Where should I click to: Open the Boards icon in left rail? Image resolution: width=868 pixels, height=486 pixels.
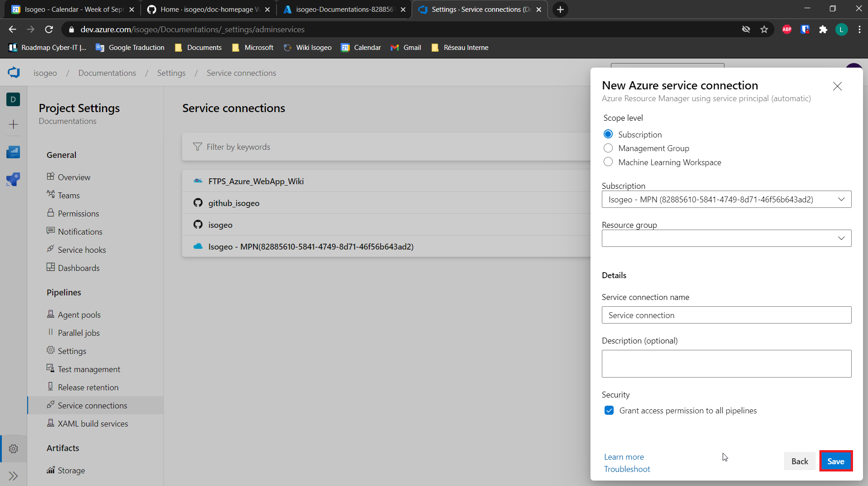coord(13,152)
